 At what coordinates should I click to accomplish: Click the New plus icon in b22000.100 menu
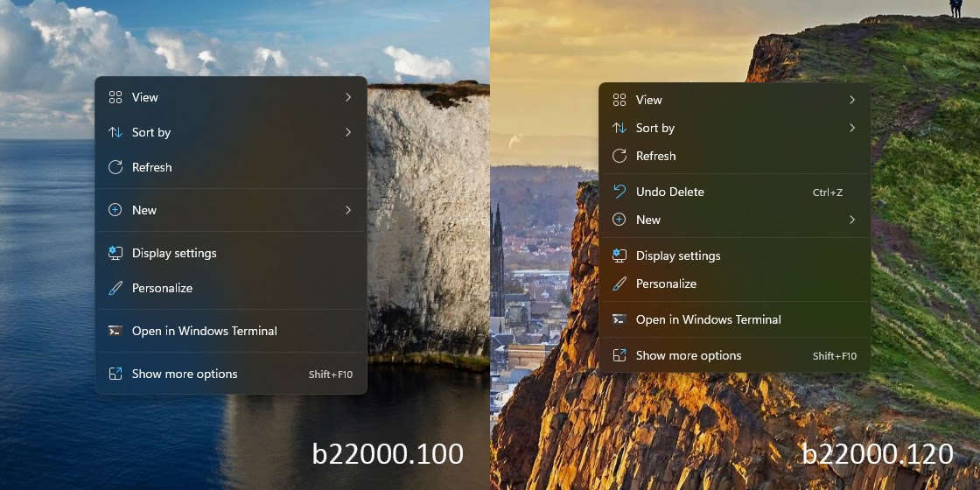[115, 210]
